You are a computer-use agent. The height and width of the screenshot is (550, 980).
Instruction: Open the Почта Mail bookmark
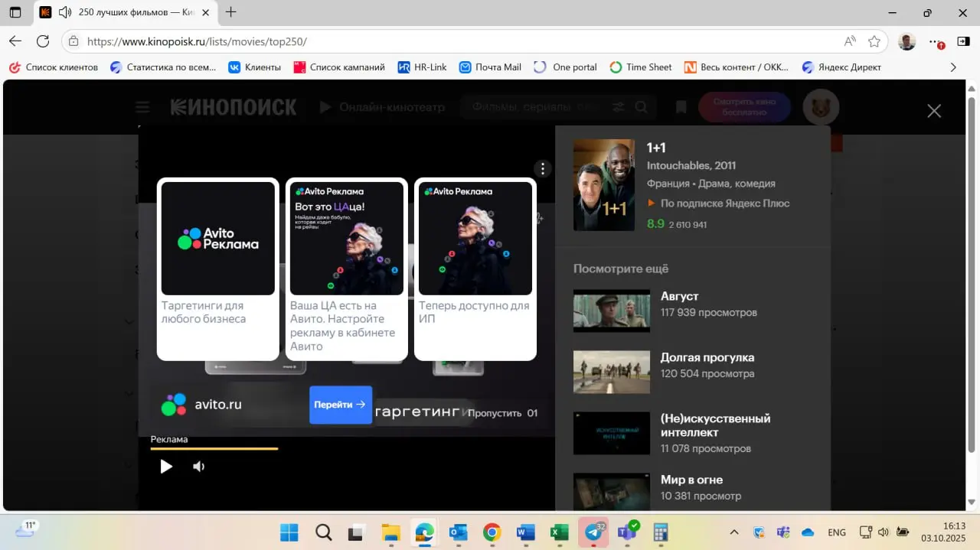pyautogui.click(x=490, y=67)
